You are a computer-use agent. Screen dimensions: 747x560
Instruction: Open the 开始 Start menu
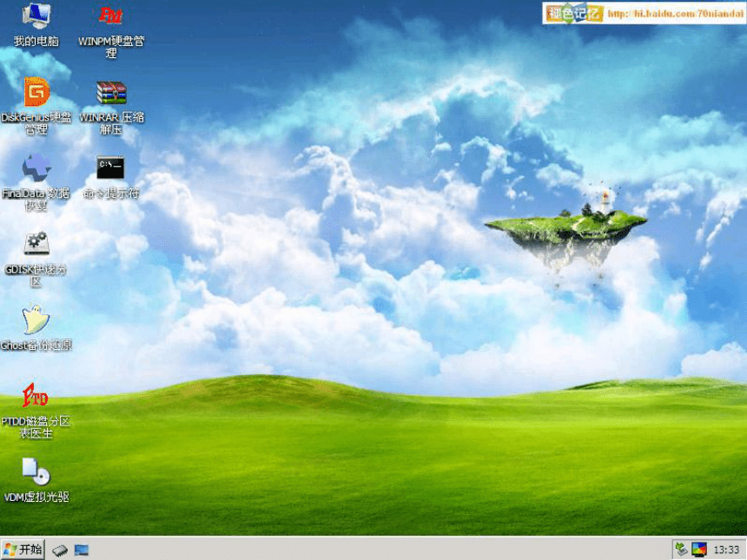click(x=23, y=550)
